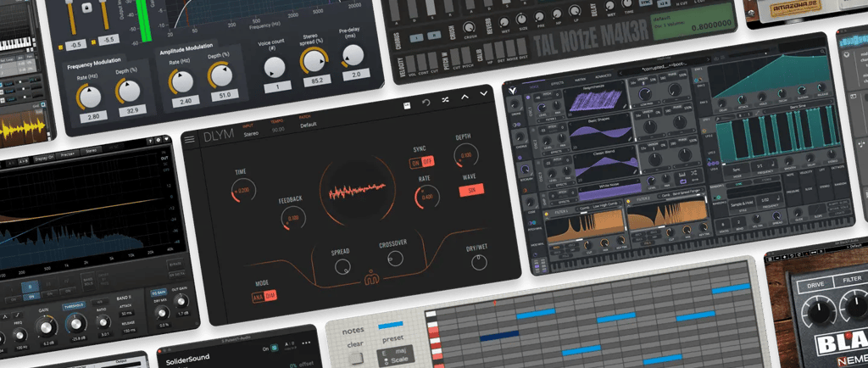Click Frequency Modulation Rate knob
The width and height of the screenshot is (868, 368).
click(x=88, y=97)
